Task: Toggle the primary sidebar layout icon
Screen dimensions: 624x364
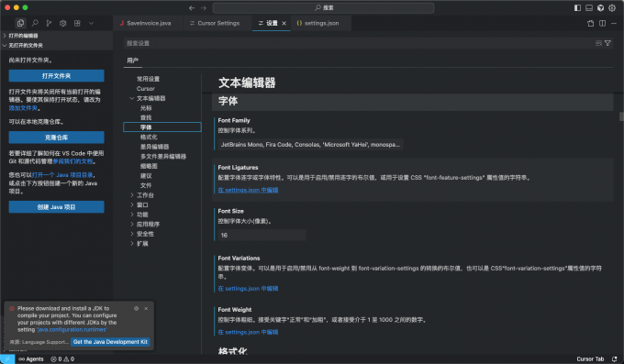Action: point(577,7)
